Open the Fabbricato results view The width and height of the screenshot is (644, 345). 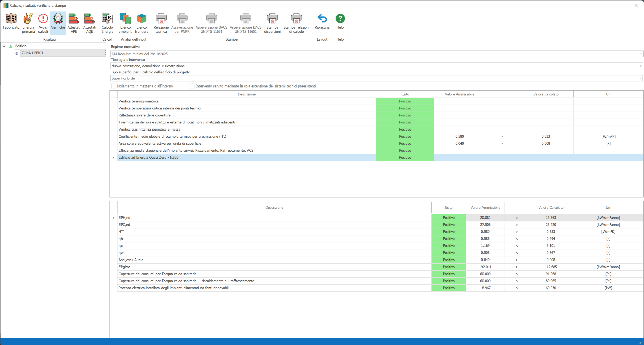pyautogui.click(x=11, y=21)
